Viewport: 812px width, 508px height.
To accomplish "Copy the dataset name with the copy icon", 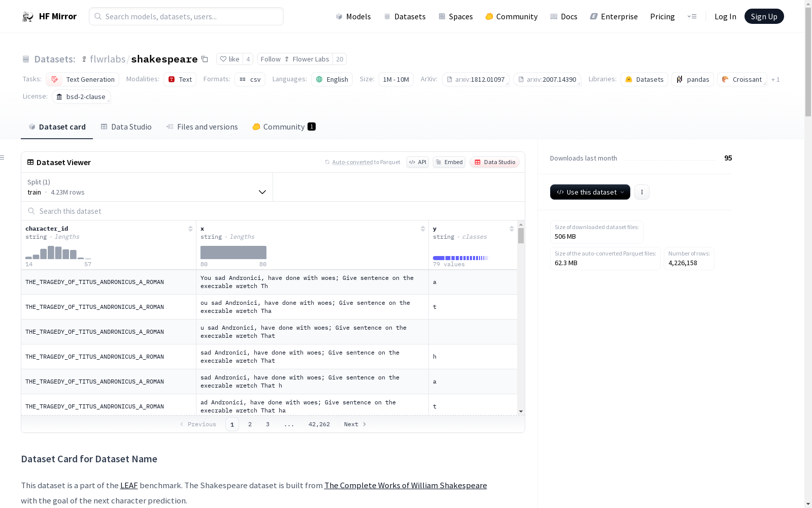I will pyautogui.click(x=205, y=59).
